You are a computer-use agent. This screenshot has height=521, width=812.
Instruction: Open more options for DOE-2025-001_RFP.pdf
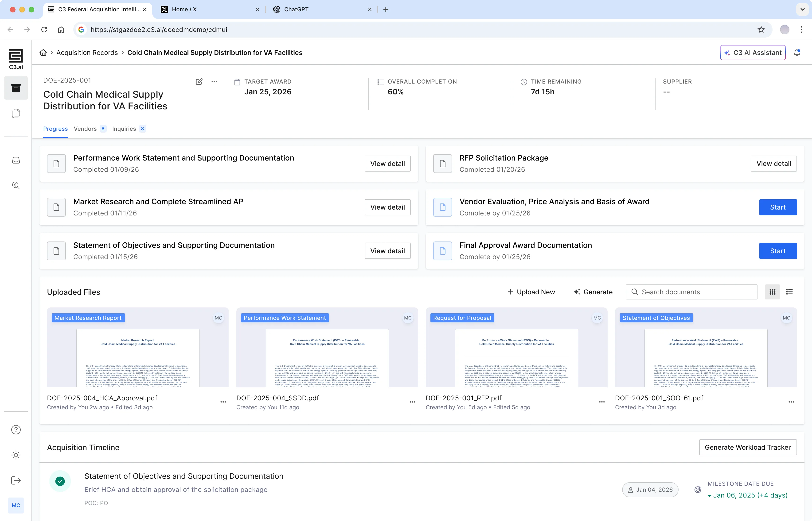click(602, 402)
